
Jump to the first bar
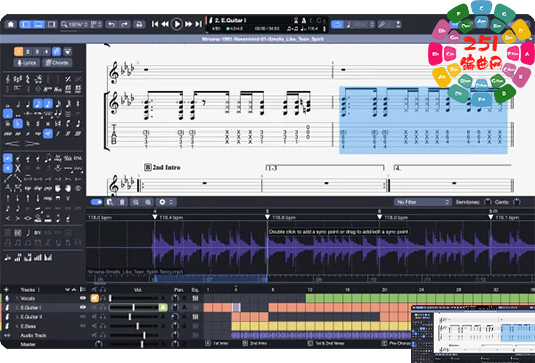[x=155, y=24]
